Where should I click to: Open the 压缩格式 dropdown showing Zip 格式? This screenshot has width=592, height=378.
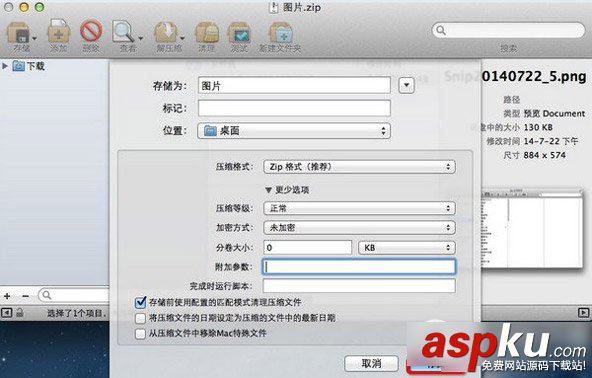pyautogui.click(x=359, y=167)
